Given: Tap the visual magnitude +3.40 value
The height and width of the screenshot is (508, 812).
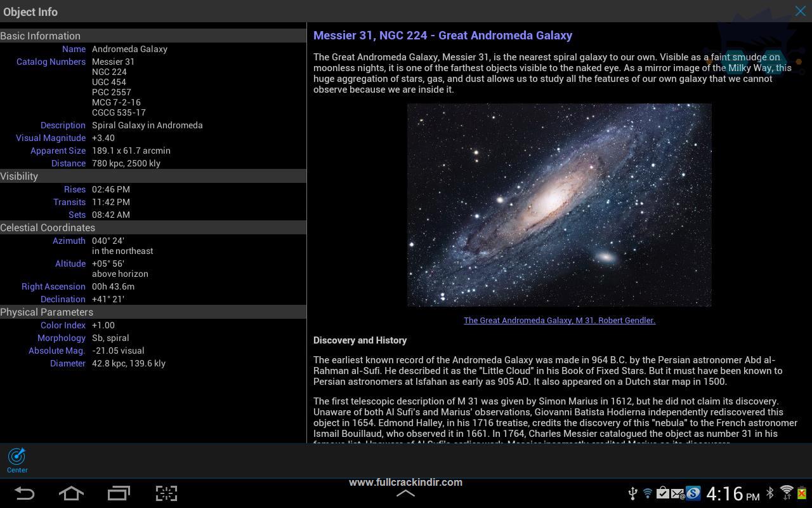Looking at the screenshot, I should pos(103,138).
